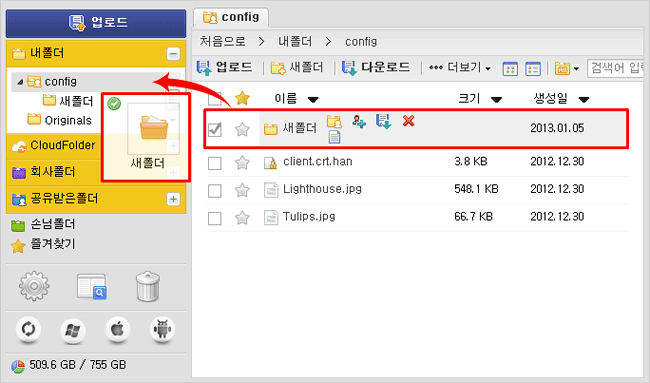
Task: Check the Lighthouse.jpg checkbox
Action: point(215,191)
